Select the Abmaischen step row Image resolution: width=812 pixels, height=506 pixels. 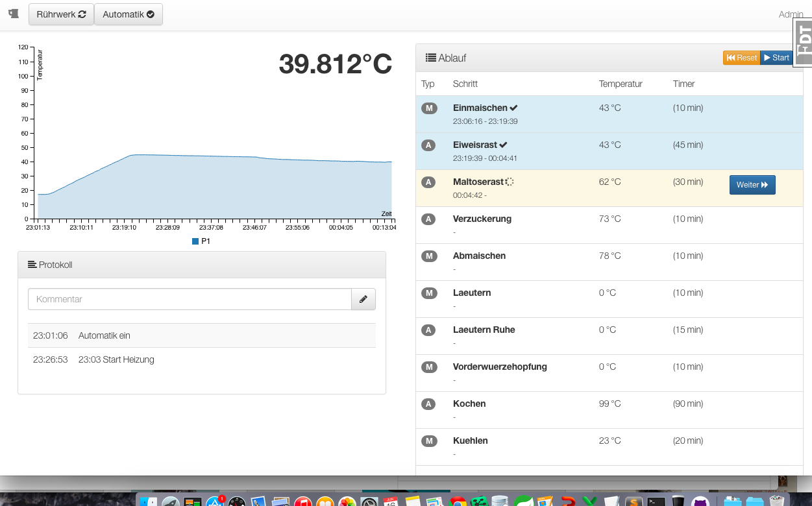[479, 256]
